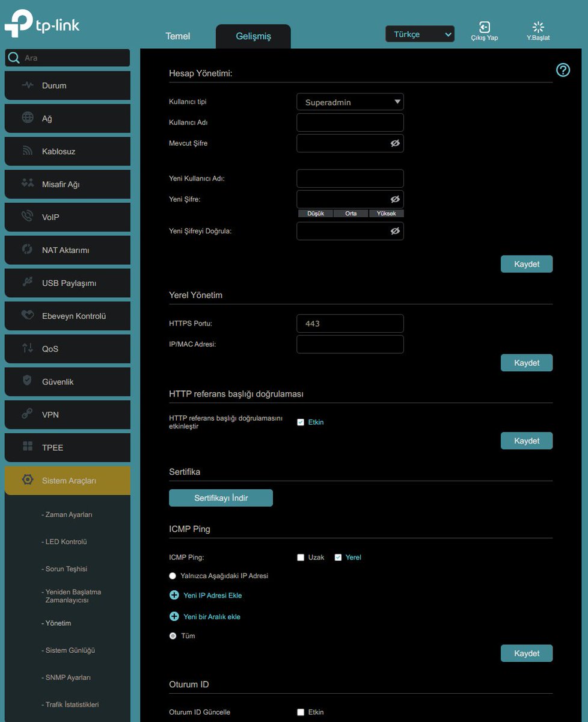Open Trafik İstatistikleri submenu item
588x722 pixels.
click(x=70, y=705)
